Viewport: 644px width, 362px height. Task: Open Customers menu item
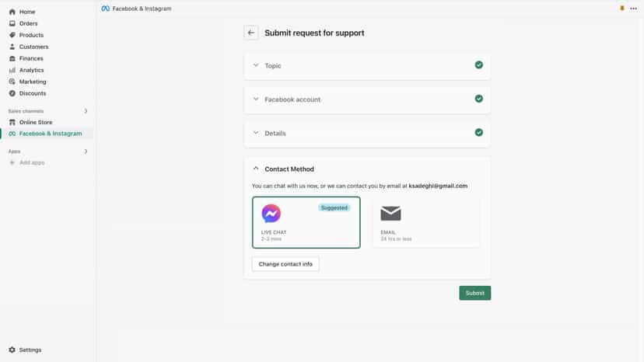tap(33, 47)
